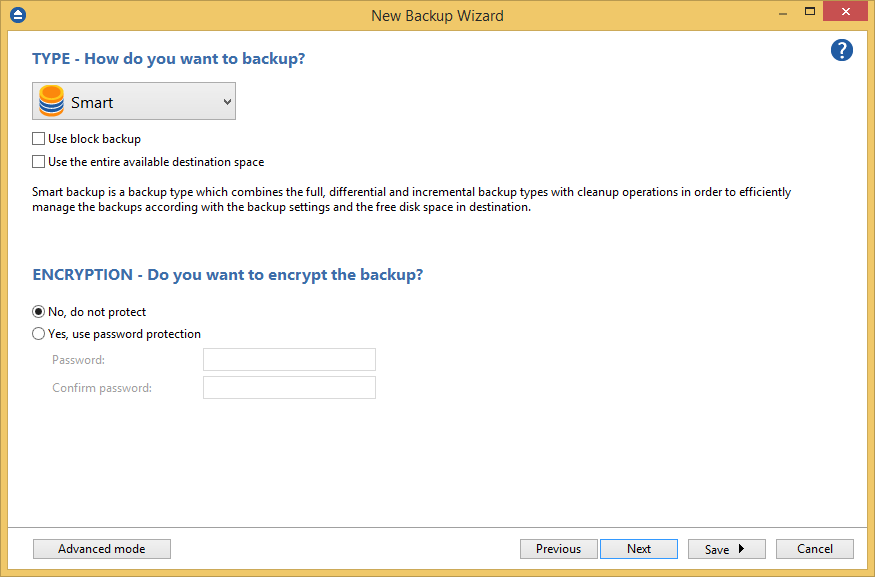Close the wizard with the red X
The width and height of the screenshot is (875, 577).
(x=847, y=13)
